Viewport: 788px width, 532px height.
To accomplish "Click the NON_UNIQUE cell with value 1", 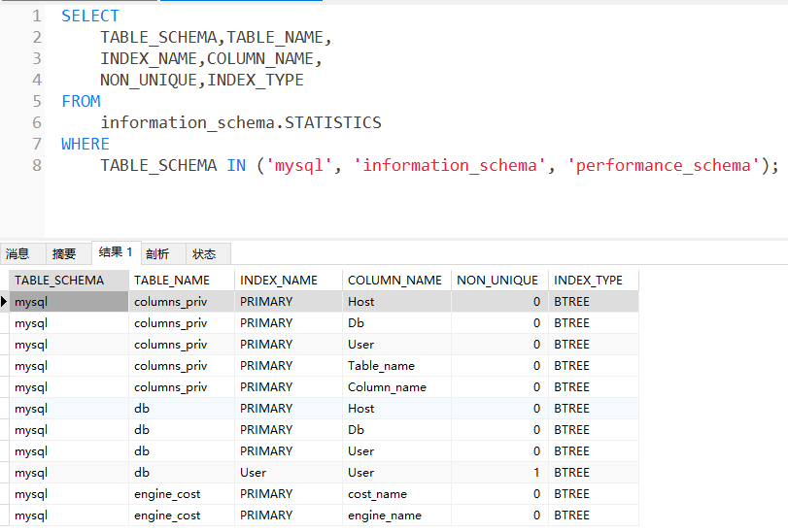I will 499,473.
